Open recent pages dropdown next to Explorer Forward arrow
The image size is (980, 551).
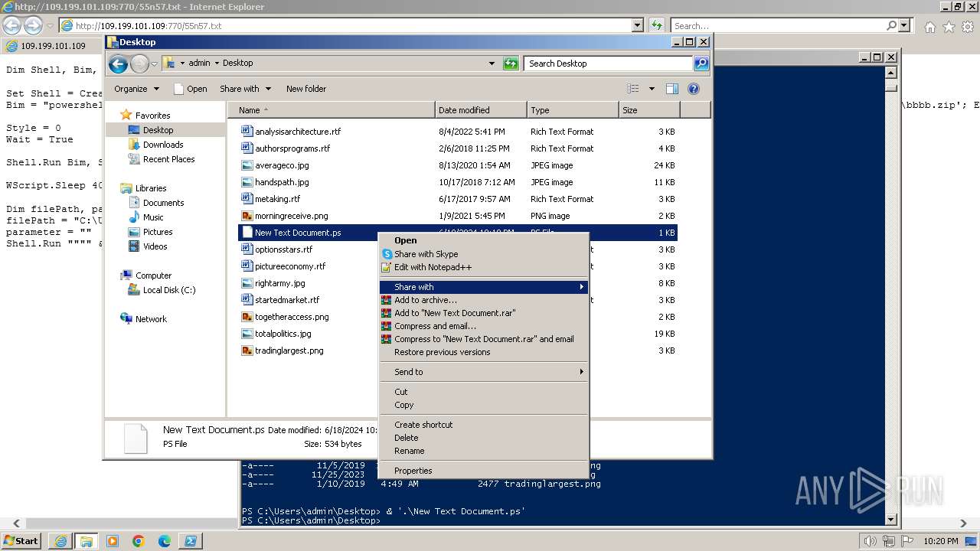pos(154,64)
